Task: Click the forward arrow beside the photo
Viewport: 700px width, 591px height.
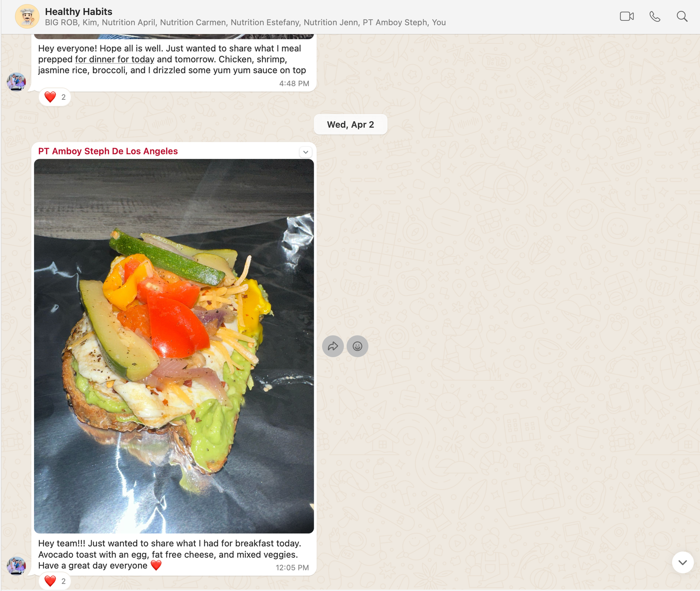Action: click(x=333, y=346)
